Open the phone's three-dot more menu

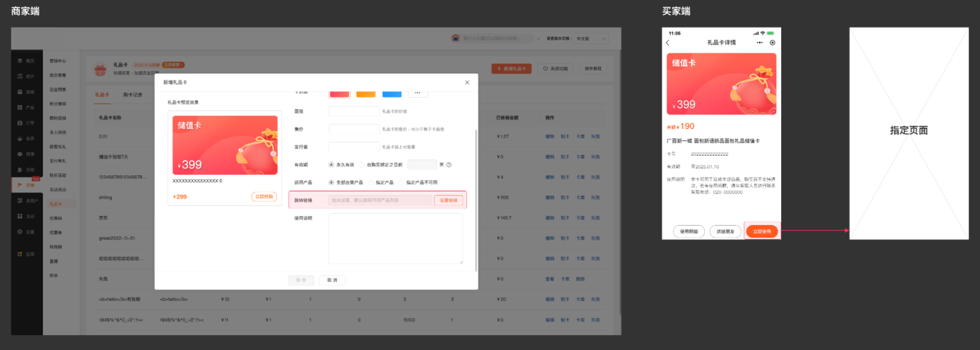(x=759, y=42)
